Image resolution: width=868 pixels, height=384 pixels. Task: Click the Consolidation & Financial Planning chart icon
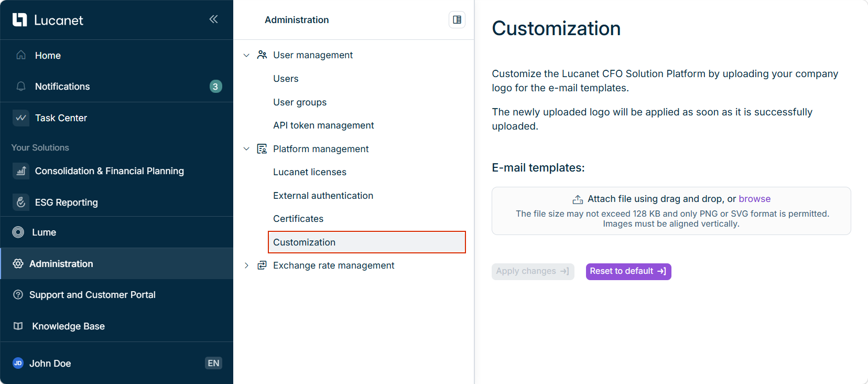pyautogui.click(x=21, y=171)
